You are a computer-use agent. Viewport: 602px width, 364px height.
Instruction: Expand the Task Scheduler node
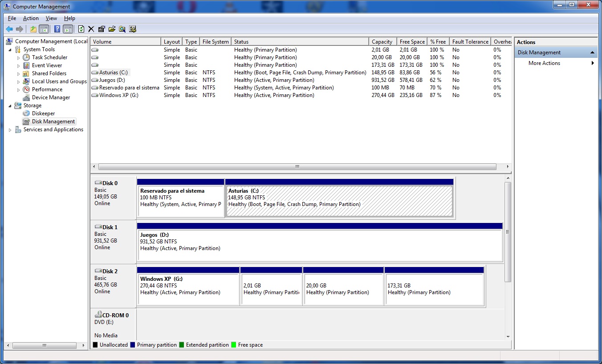pyautogui.click(x=19, y=57)
